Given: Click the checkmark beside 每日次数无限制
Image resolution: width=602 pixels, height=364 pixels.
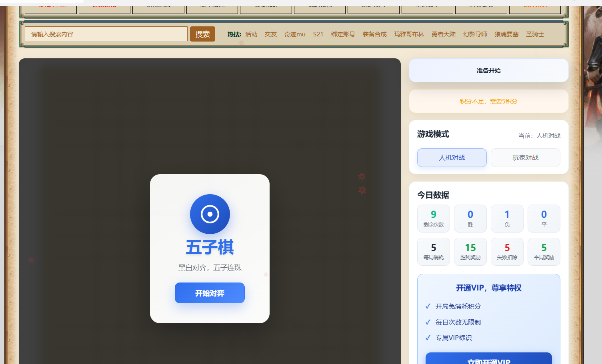Looking at the screenshot, I should [428, 322].
